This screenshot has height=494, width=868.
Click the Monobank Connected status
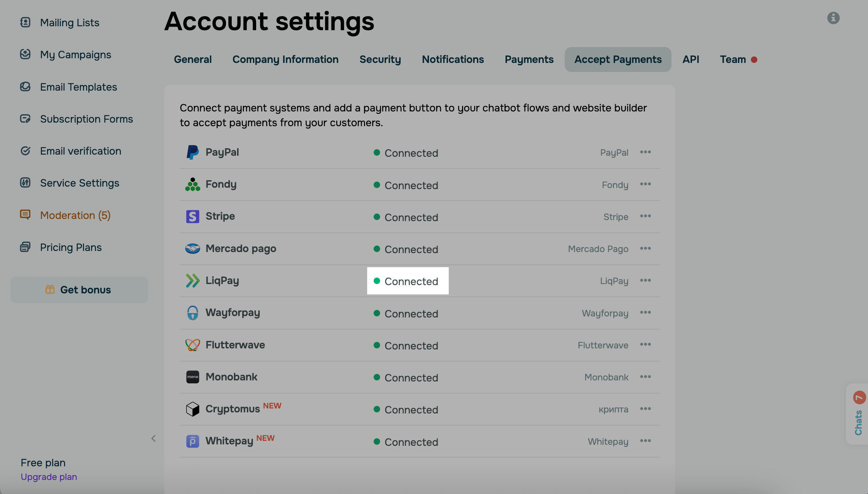[406, 378]
